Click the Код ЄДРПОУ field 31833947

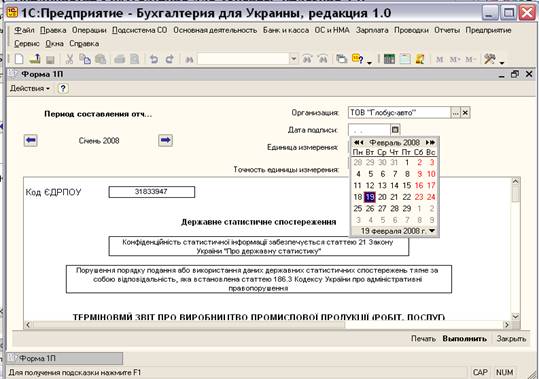tap(152, 192)
